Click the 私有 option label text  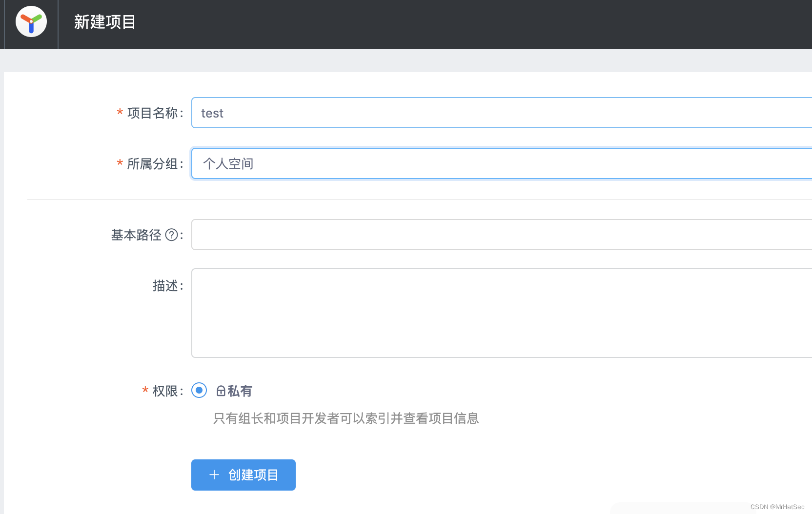point(240,391)
